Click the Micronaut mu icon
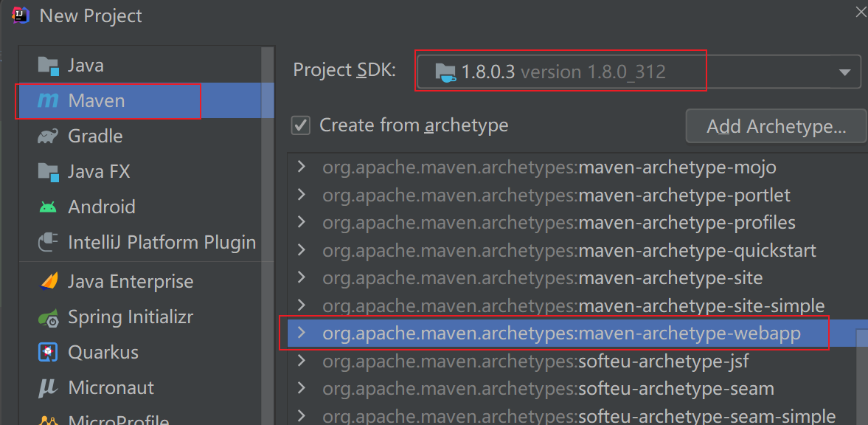This screenshot has height=425, width=868. pyautogui.click(x=48, y=388)
